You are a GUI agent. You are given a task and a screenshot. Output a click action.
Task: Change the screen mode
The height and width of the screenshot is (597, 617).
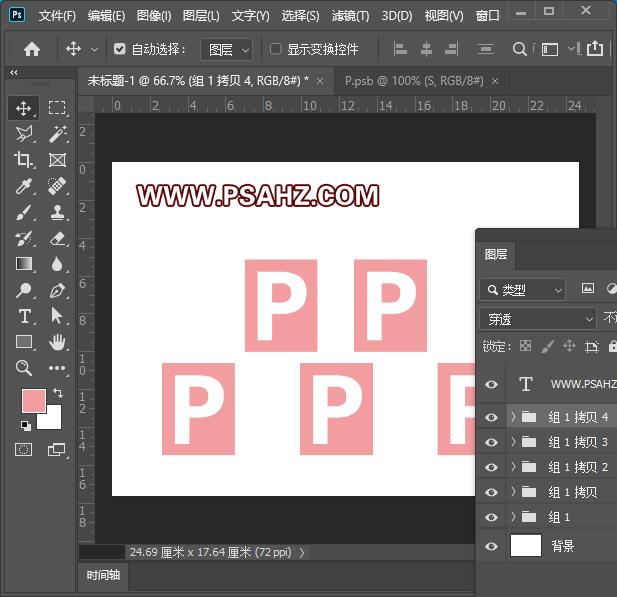coord(56,449)
